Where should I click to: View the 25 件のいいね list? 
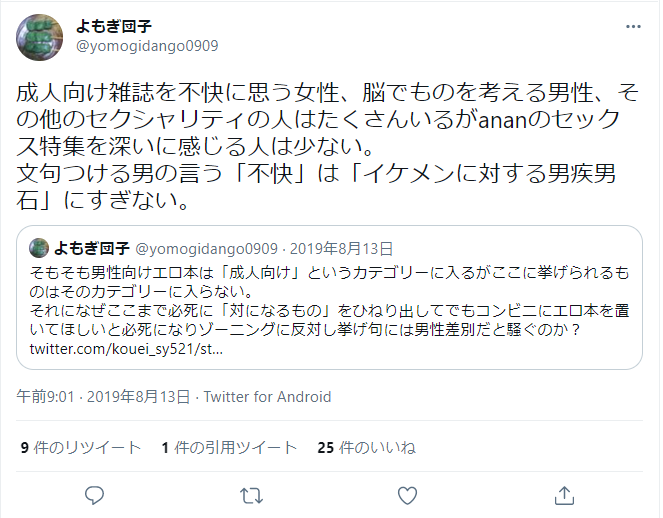tap(367, 447)
